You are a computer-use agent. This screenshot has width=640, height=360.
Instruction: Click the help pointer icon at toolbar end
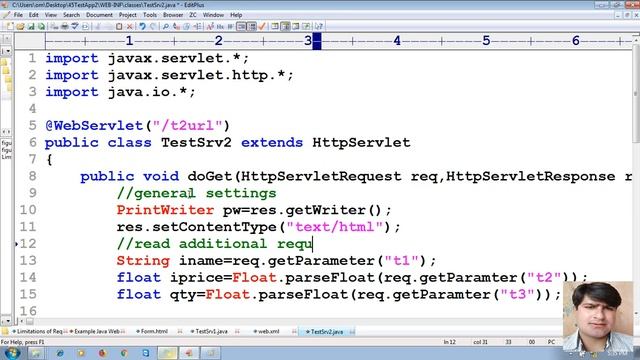(318, 27)
